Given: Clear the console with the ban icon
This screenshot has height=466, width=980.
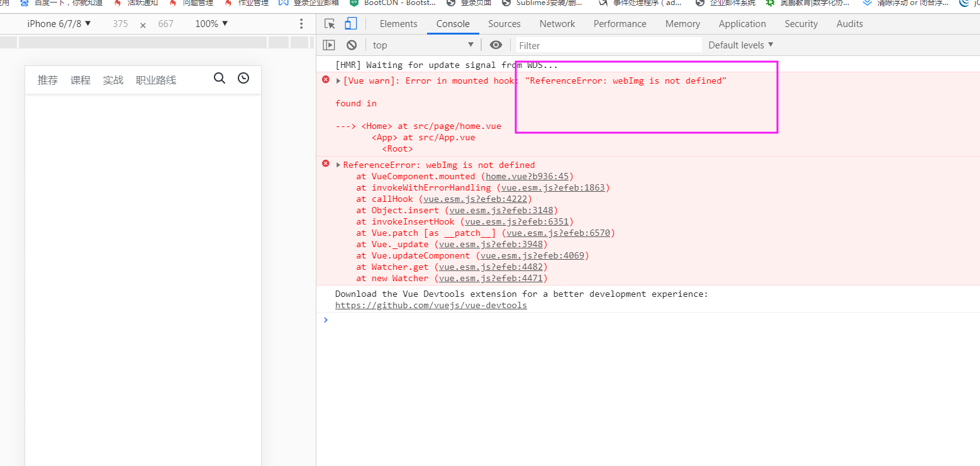Looking at the screenshot, I should pos(352,45).
